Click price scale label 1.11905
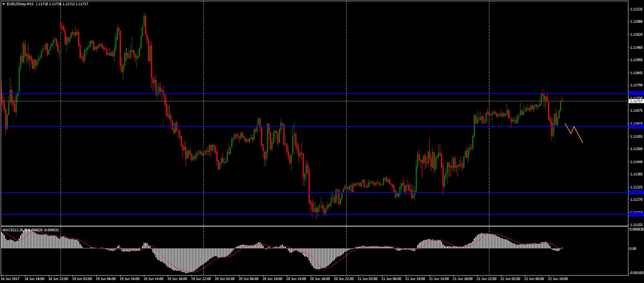 pyautogui.click(x=637, y=60)
